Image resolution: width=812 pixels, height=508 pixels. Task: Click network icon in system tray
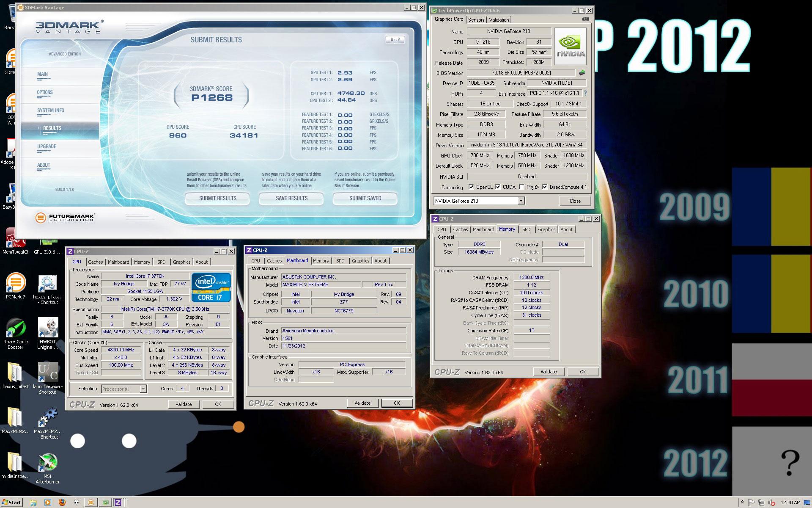point(762,502)
